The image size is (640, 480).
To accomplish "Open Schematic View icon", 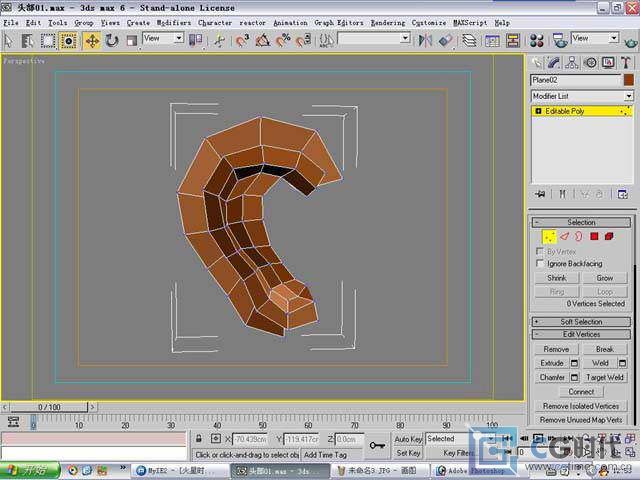I will pos(513,40).
